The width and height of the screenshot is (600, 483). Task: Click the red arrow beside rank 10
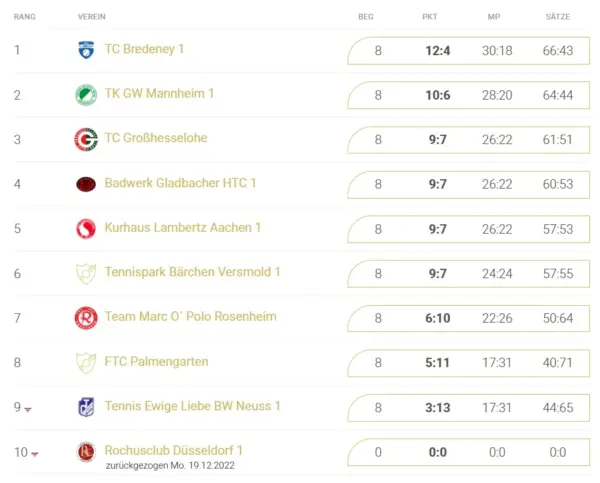coord(35,454)
